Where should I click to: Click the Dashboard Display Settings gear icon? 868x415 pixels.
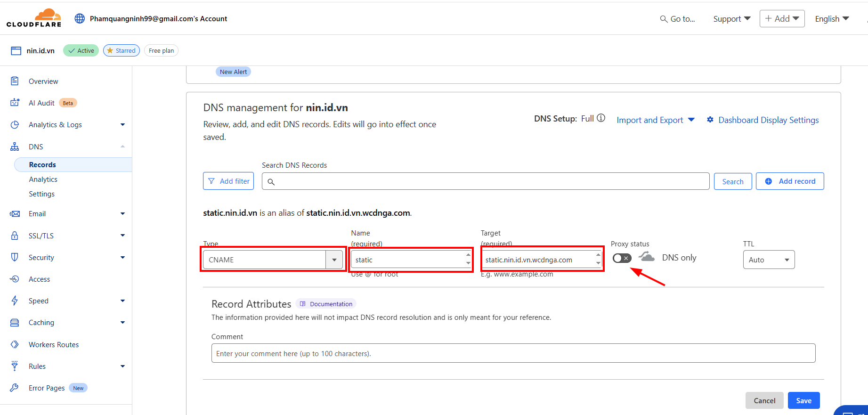click(x=710, y=120)
